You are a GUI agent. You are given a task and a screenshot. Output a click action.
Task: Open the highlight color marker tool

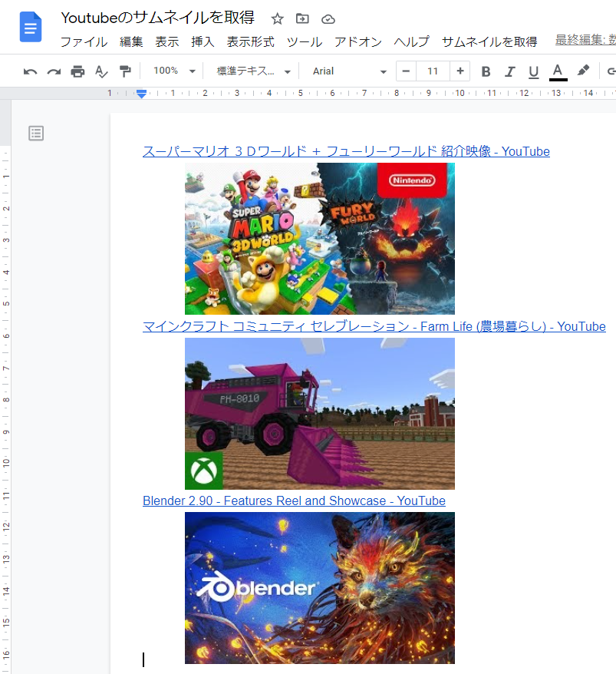583,71
